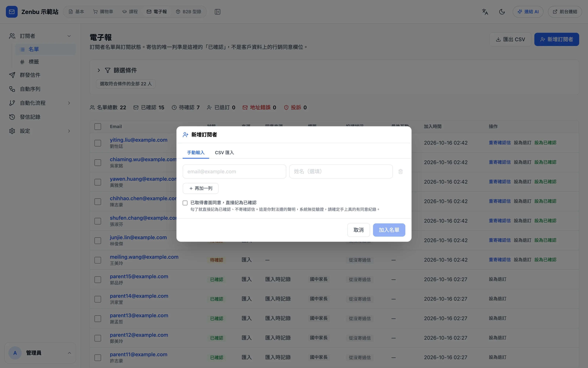Screen dimensions: 588x368
Task: Check the meiling.wang@example.com row checkbox
Action: coord(98,260)
